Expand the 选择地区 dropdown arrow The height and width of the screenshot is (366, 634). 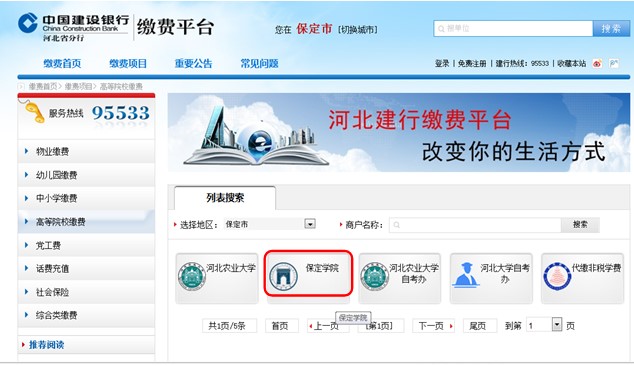[x=310, y=224]
